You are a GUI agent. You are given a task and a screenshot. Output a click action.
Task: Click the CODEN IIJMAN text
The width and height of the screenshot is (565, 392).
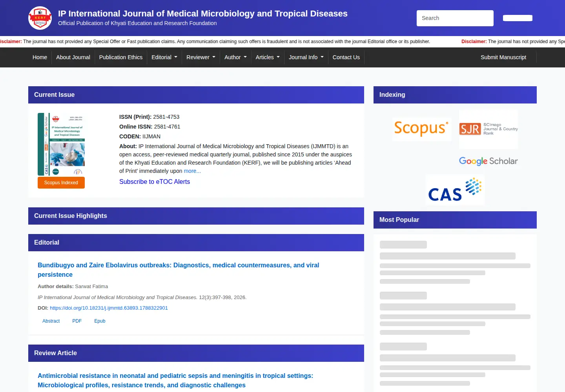[x=140, y=136]
